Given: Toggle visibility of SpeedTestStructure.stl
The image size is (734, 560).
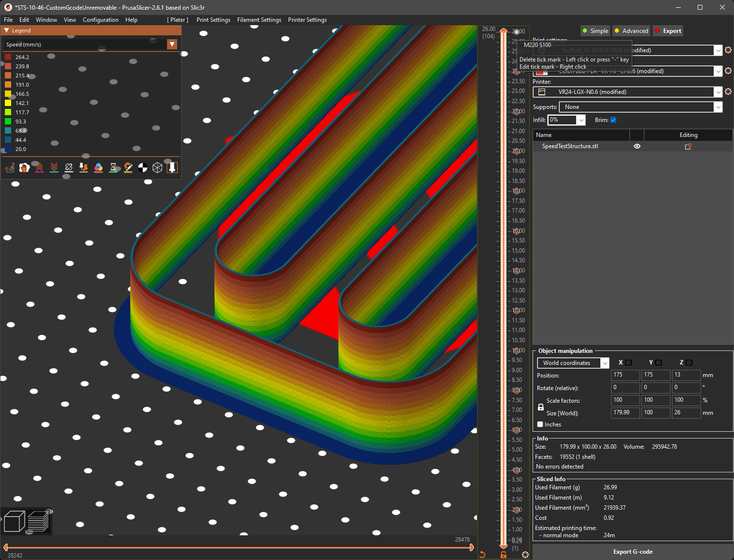Looking at the screenshot, I should pyautogui.click(x=637, y=146).
